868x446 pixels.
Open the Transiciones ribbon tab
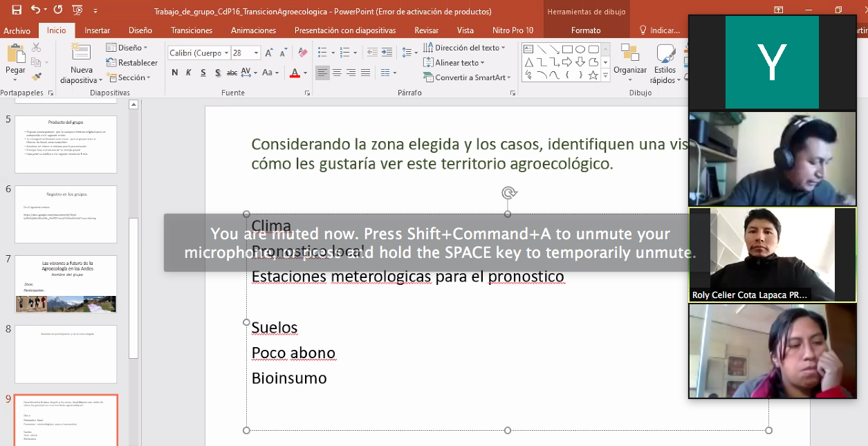[192, 30]
